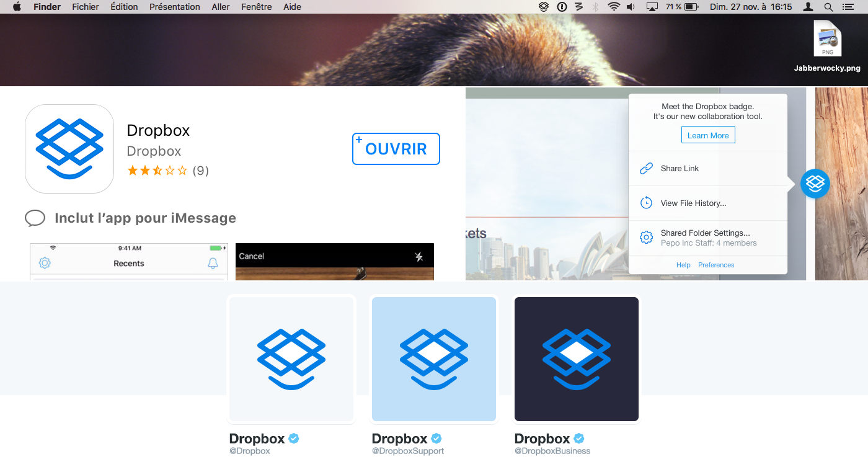This screenshot has width=868, height=459.
Task: Click the Help link in badge popup
Action: [x=683, y=265]
